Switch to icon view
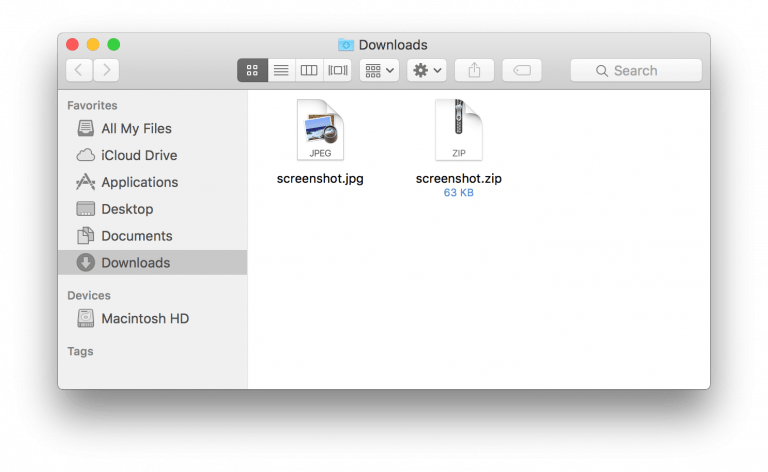768x472 pixels. tap(252, 71)
